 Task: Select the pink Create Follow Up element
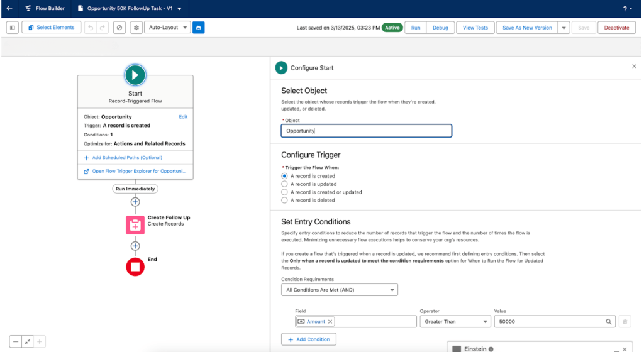click(135, 224)
